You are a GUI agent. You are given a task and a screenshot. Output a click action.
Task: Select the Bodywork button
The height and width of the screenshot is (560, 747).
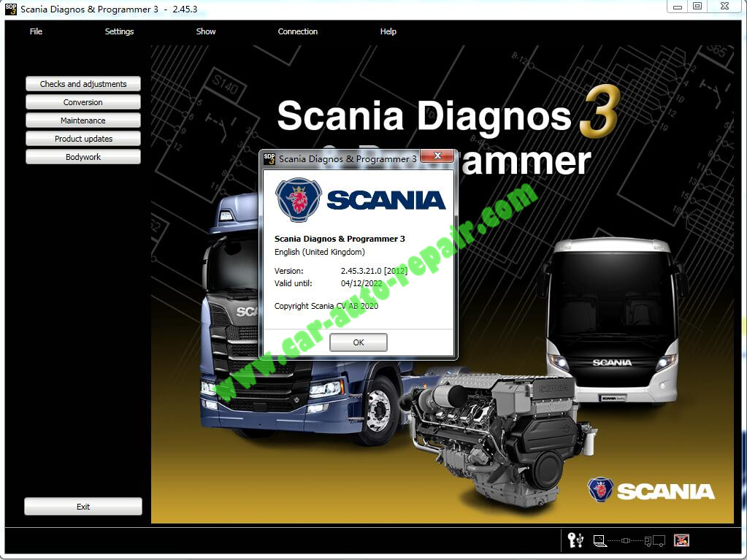point(83,157)
